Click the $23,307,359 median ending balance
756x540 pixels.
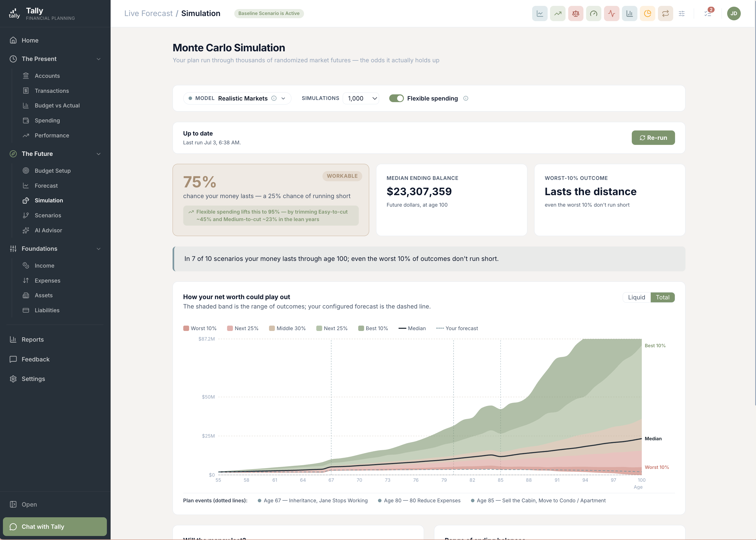pos(419,191)
